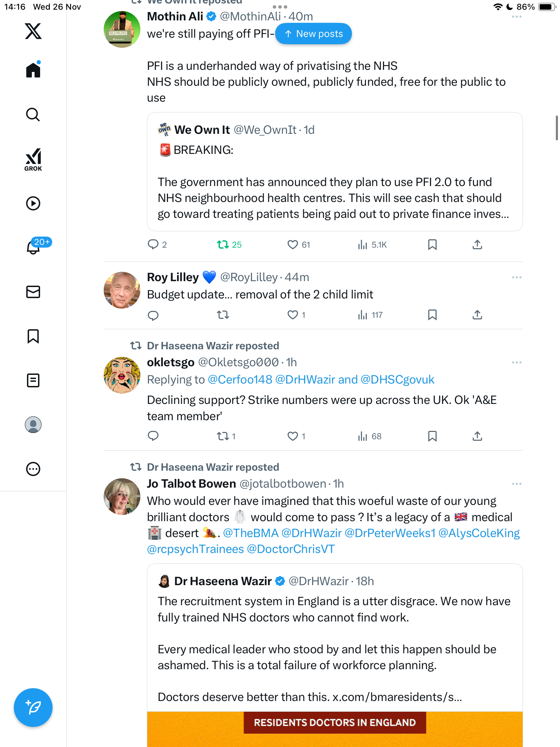Screen dimensions: 560x747
Task: Compose a new post
Action: (33, 708)
